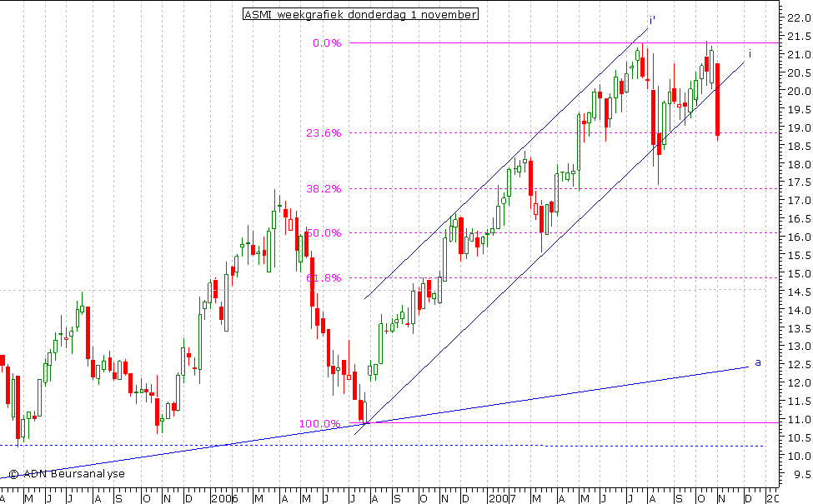Click the 21.5 price axis label
Viewport: 813px width, 504px height.
(x=799, y=37)
